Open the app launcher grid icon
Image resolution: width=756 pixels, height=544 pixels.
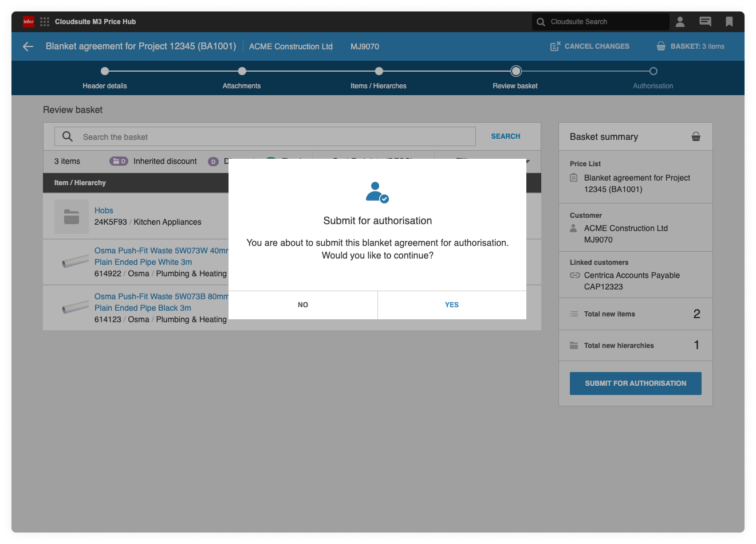tap(45, 22)
